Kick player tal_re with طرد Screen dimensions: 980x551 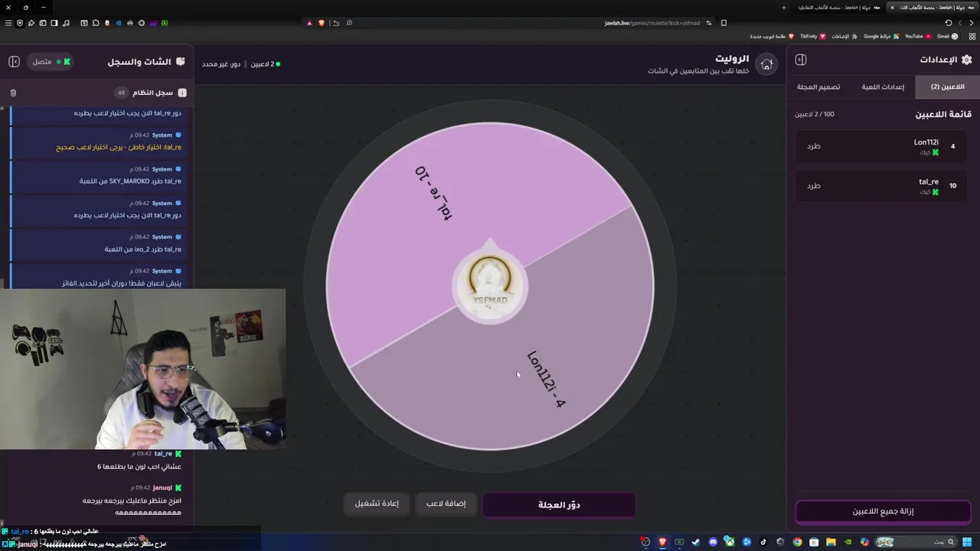coord(814,186)
